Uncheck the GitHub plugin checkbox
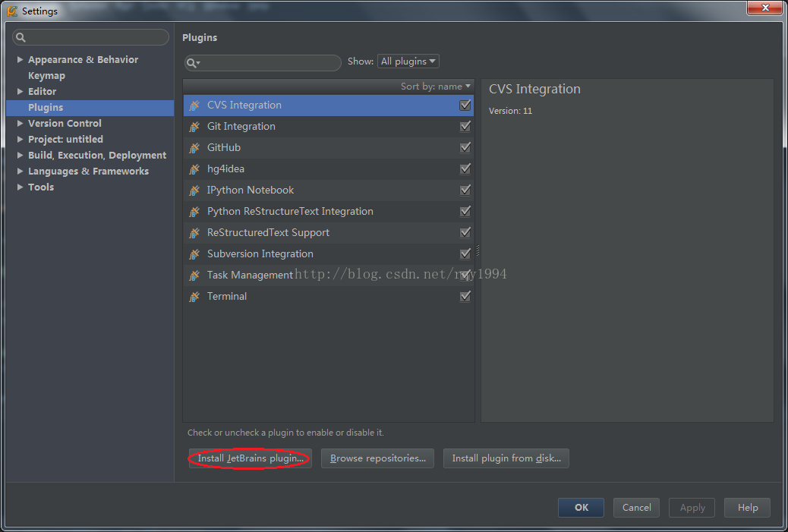Screen dimensions: 788x532 [465, 148]
